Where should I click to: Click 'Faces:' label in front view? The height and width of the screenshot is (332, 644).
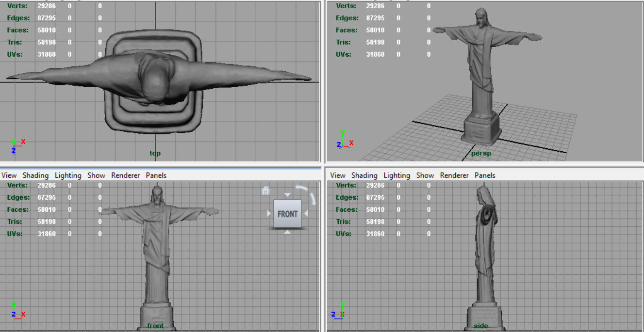tap(18, 209)
